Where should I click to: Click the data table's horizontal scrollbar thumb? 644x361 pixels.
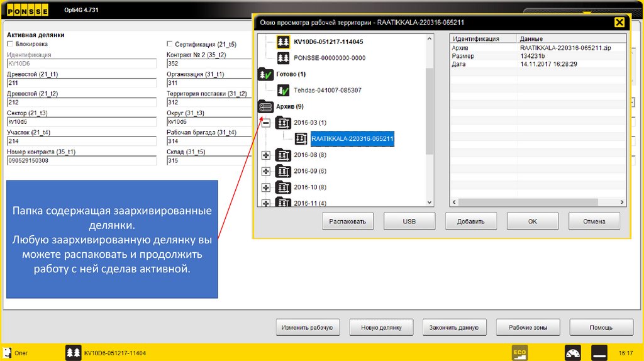528,202
